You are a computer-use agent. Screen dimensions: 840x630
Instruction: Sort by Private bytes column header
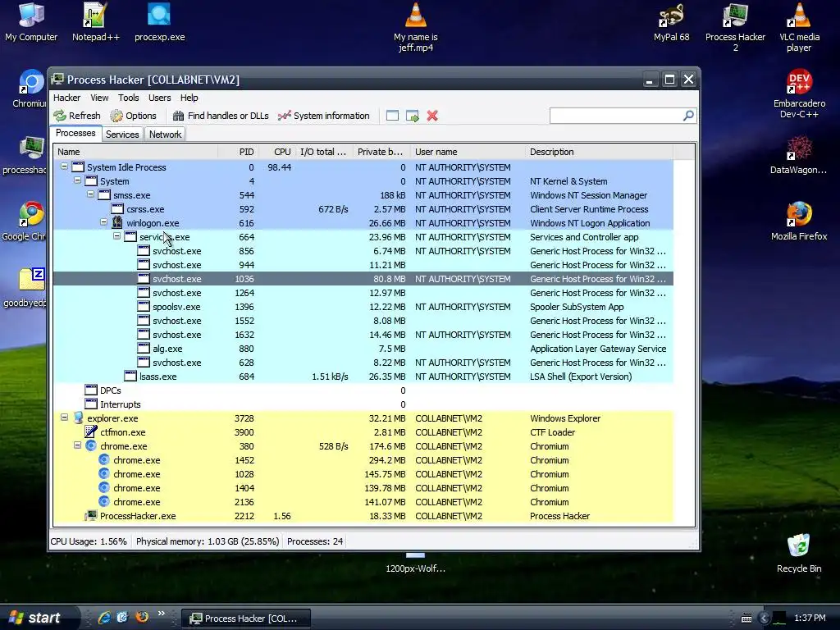[381, 152]
